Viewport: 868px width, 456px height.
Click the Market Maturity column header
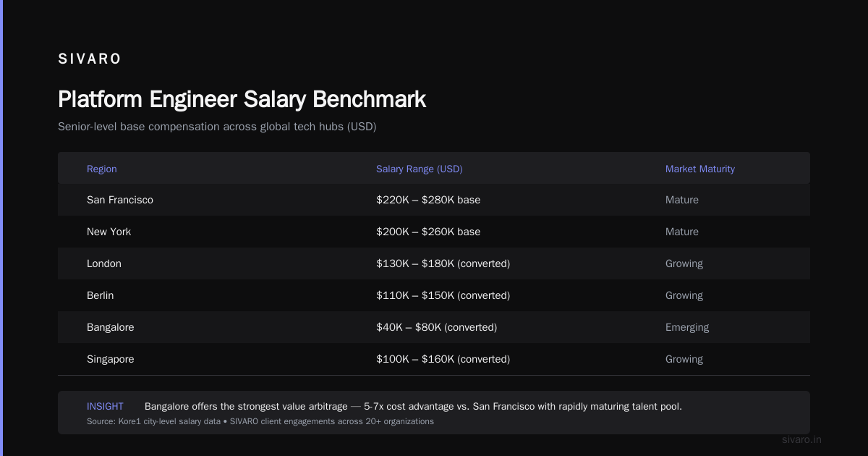pos(700,169)
